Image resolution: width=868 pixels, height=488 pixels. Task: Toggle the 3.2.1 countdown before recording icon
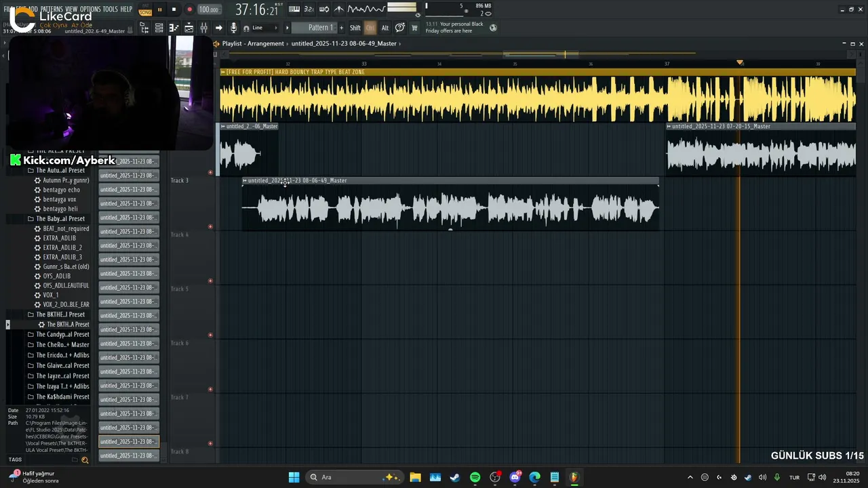(x=309, y=9)
